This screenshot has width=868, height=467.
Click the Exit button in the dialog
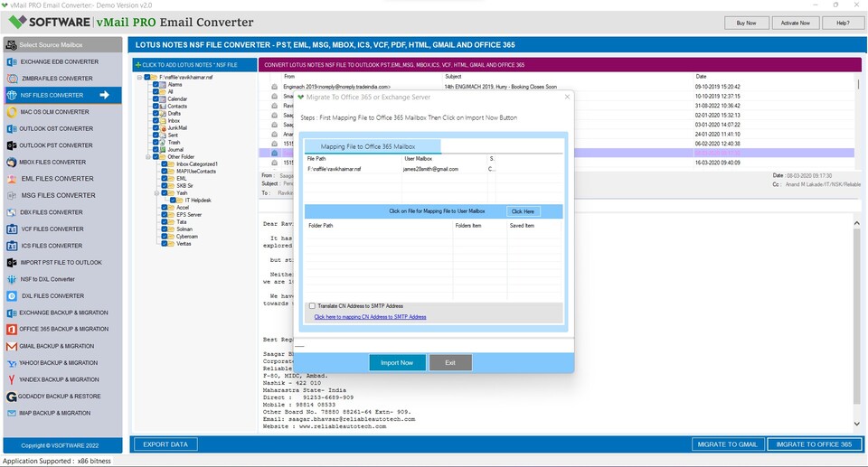coord(450,363)
